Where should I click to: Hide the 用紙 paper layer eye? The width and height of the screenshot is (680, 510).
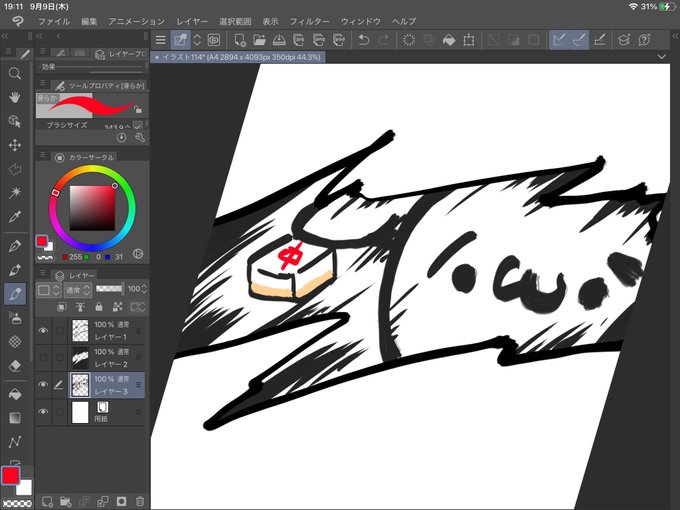[43, 412]
